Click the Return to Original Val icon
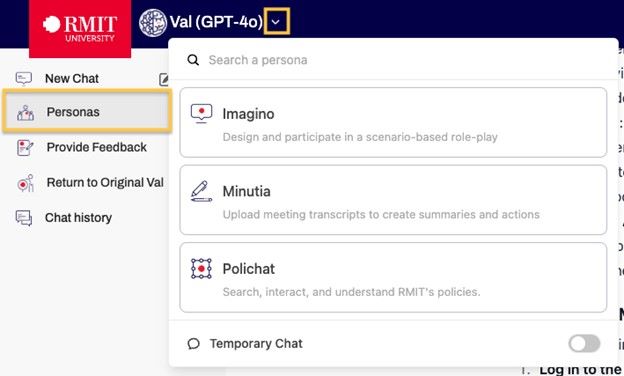 tap(25, 183)
